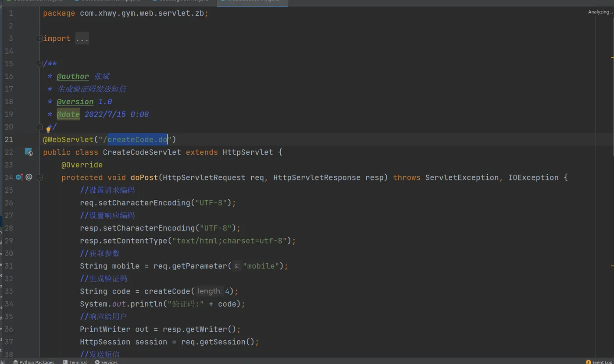Open the Event Log tool window
This screenshot has height=364, width=614.
point(599,362)
